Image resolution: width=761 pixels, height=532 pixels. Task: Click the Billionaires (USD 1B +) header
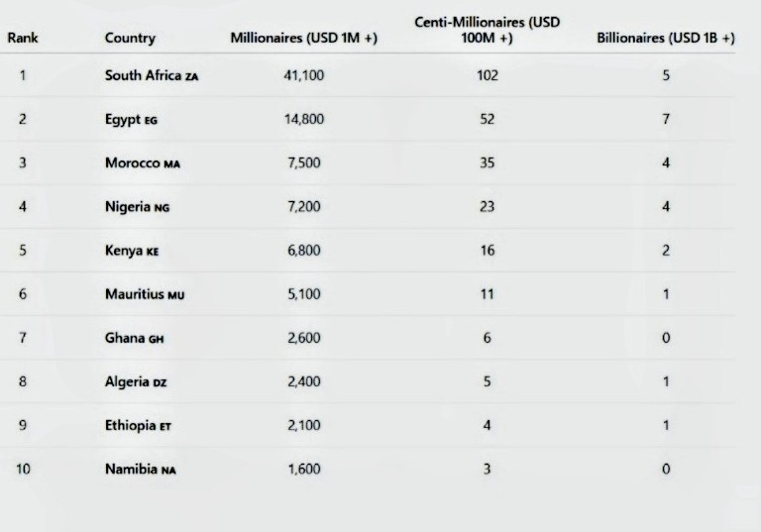click(666, 39)
